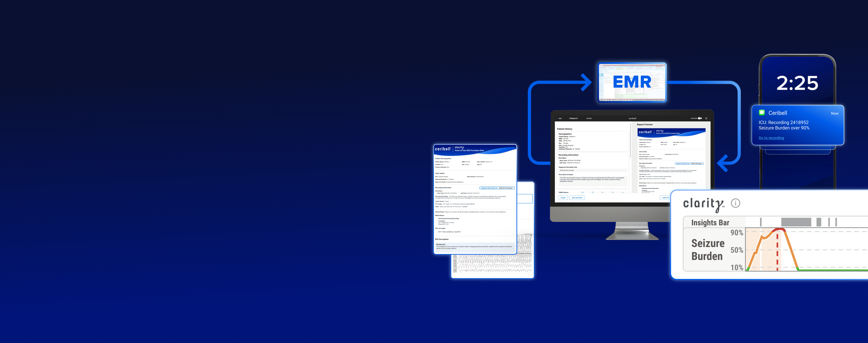Select the widest gray Insights Bar segment
868x343 pixels.
pyautogui.click(x=796, y=222)
